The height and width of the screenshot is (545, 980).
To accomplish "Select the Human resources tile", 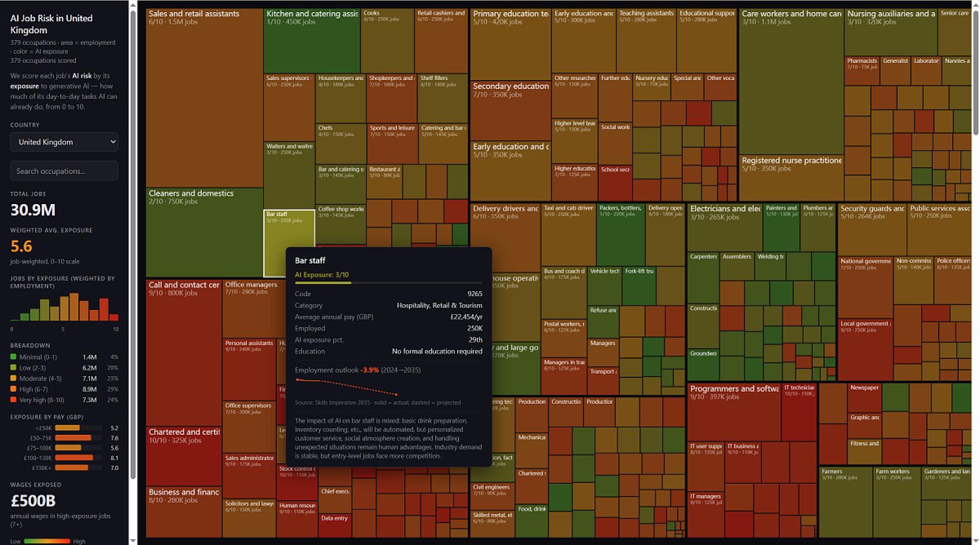I will (297, 519).
